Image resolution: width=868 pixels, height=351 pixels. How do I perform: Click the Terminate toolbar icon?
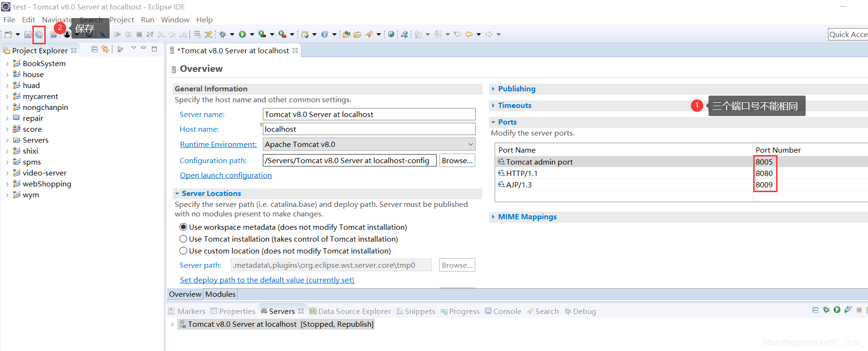click(139, 34)
